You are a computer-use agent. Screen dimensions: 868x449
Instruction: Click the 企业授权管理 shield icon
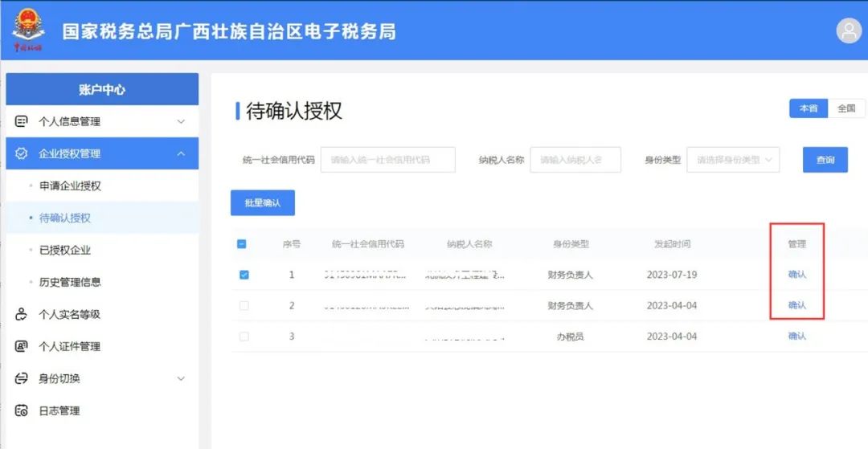(x=22, y=153)
